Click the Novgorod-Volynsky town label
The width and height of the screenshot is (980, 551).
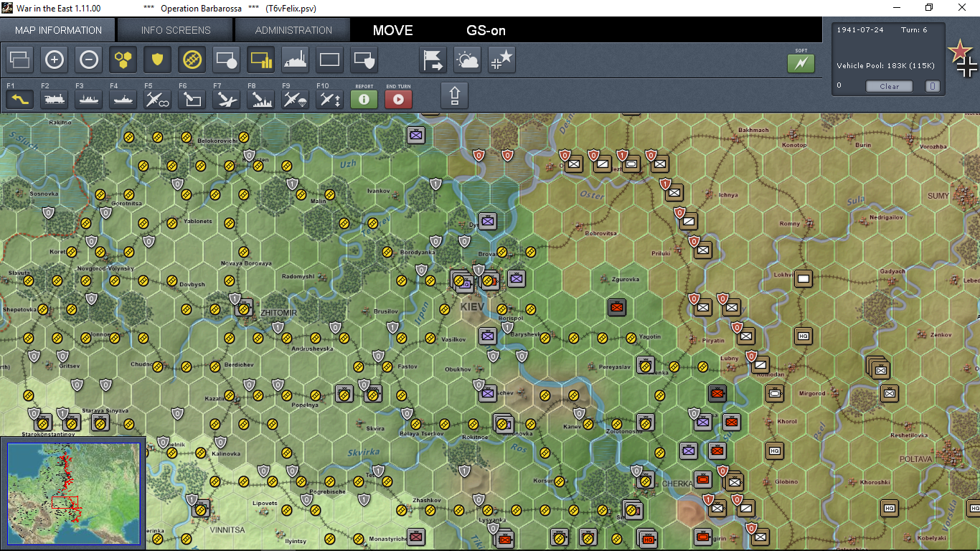(107, 268)
